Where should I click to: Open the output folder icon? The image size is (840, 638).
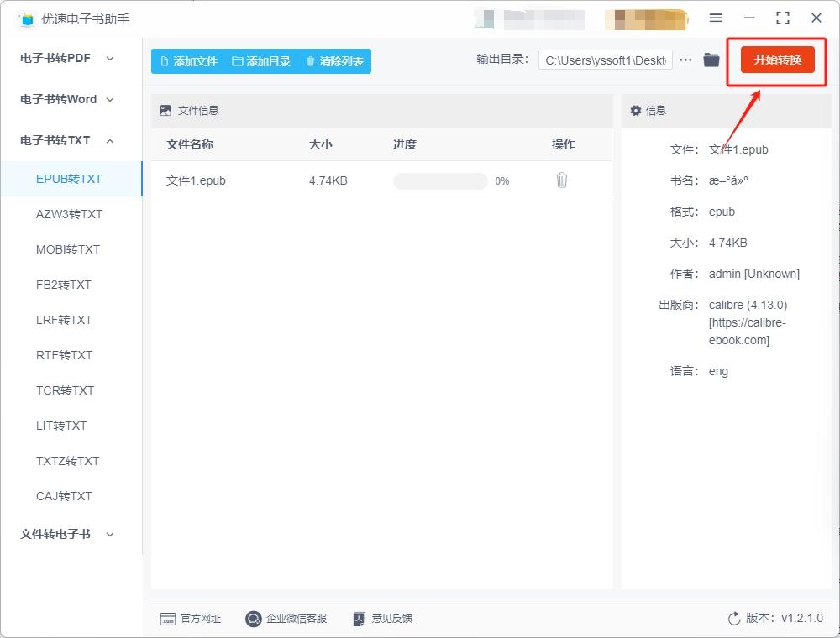pyautogui.click(x=711, y=60)
